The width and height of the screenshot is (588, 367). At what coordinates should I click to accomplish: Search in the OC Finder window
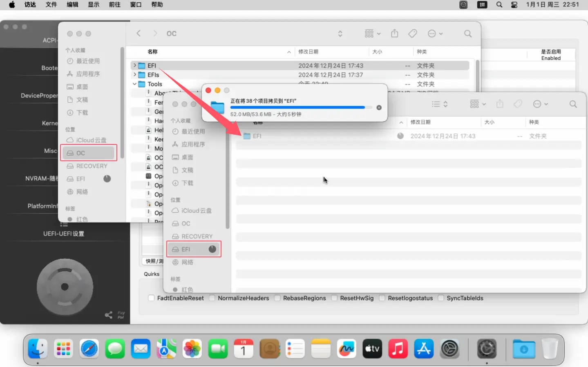(468, 34)
